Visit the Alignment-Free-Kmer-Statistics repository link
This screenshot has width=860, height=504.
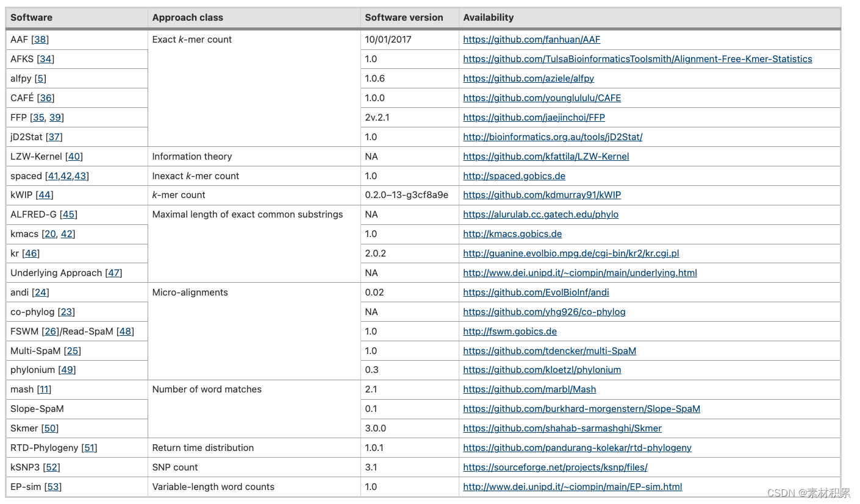point(637,59)
